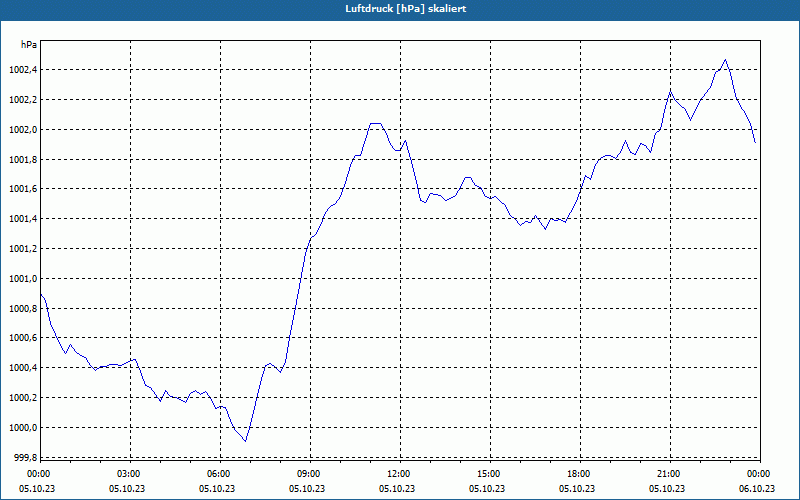Select the y-axis value '1000,8'

23,309
